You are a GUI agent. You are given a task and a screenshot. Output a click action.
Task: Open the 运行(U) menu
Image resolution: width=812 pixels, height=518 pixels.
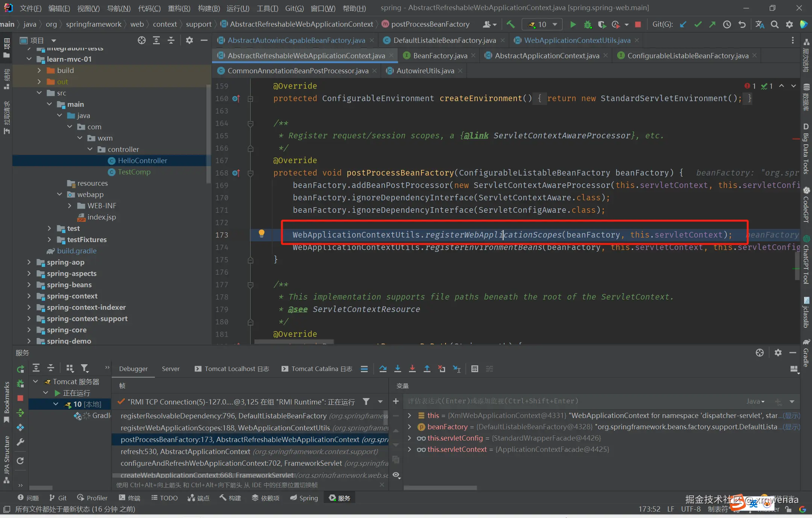[x=238, y=8]
